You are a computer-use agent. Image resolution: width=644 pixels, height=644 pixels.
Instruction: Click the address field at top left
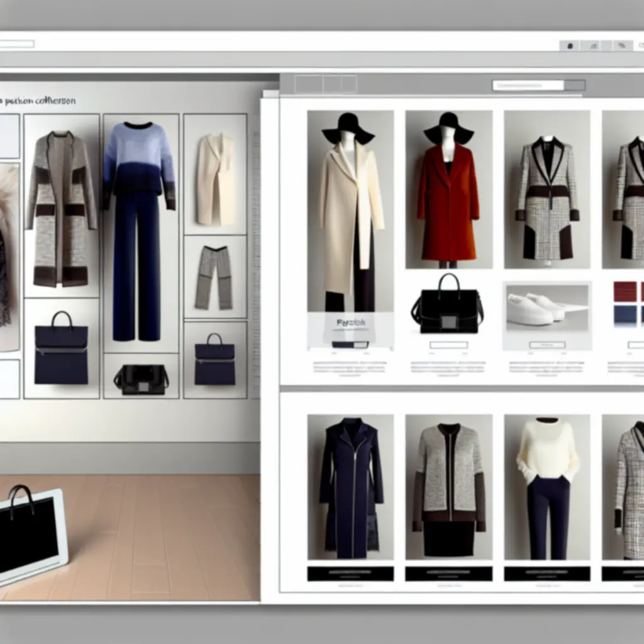point(16,44)
